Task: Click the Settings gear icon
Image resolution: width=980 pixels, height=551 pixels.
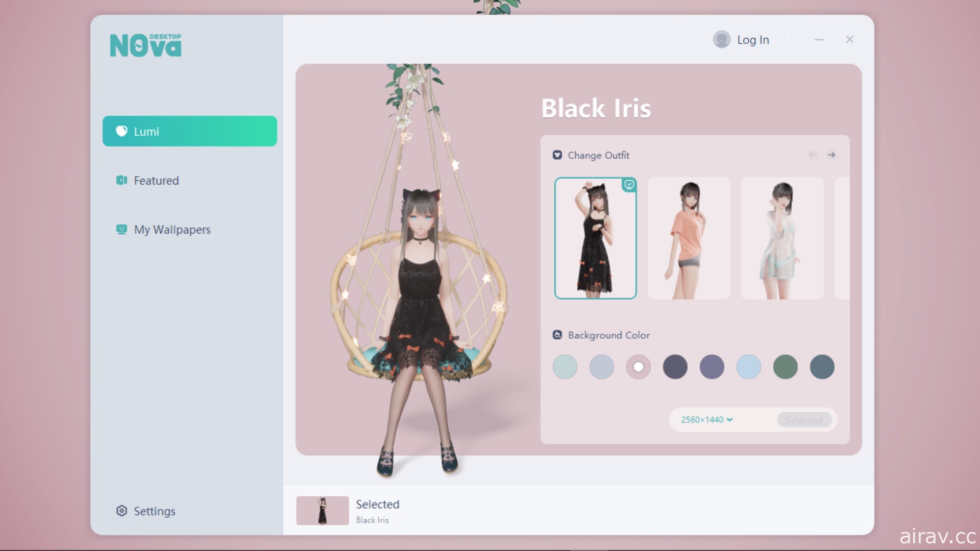Action: pos(122,511)
